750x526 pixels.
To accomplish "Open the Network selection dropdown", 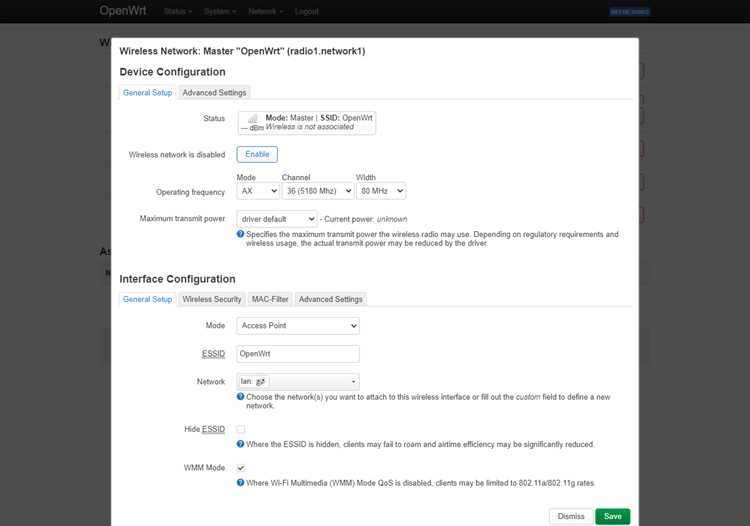I will pyautogui.click(x=298, y=382).
